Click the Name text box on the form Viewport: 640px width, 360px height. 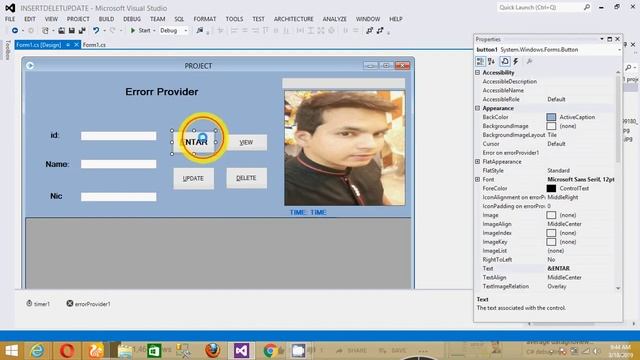(x=118, y=164)
